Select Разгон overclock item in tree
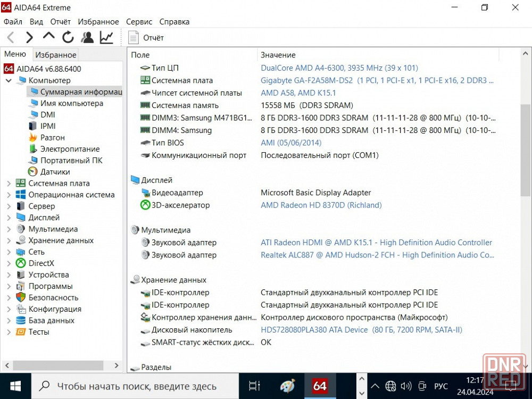 [53, 137]
